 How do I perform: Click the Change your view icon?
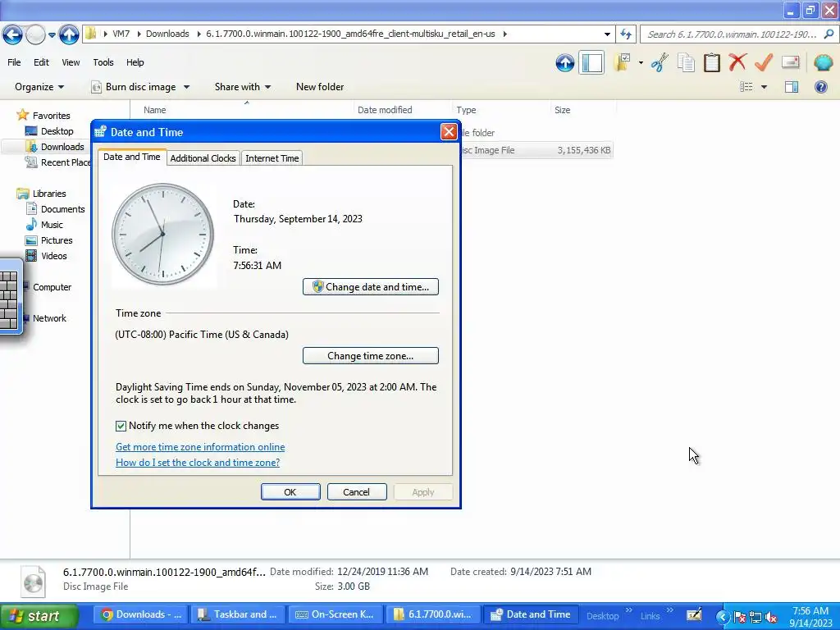746,87
